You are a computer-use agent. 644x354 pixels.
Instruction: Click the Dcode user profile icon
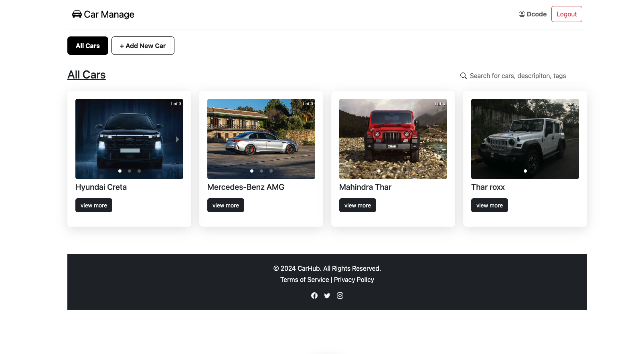point(522,14)
